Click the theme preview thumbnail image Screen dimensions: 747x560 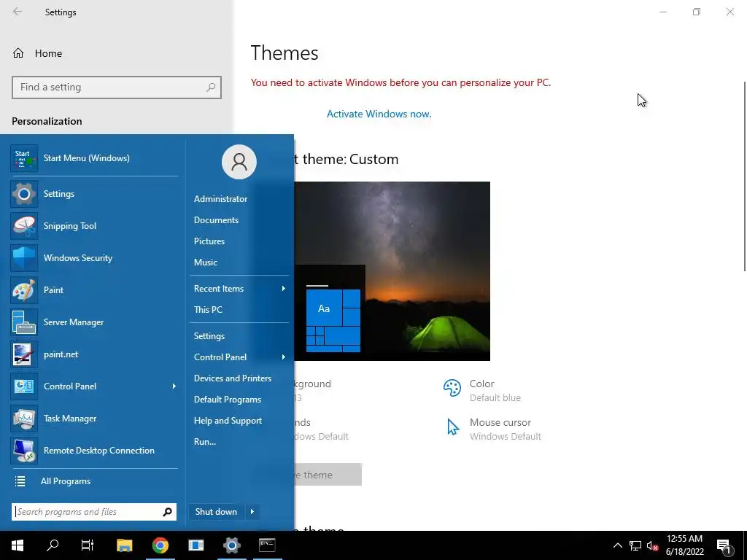coord(392,271)
